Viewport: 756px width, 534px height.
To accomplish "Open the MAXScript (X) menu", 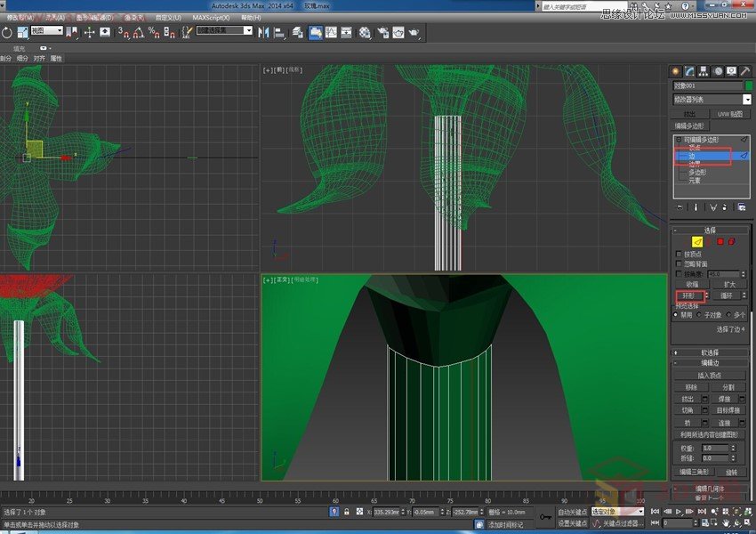I will click(x=211, y=18).
